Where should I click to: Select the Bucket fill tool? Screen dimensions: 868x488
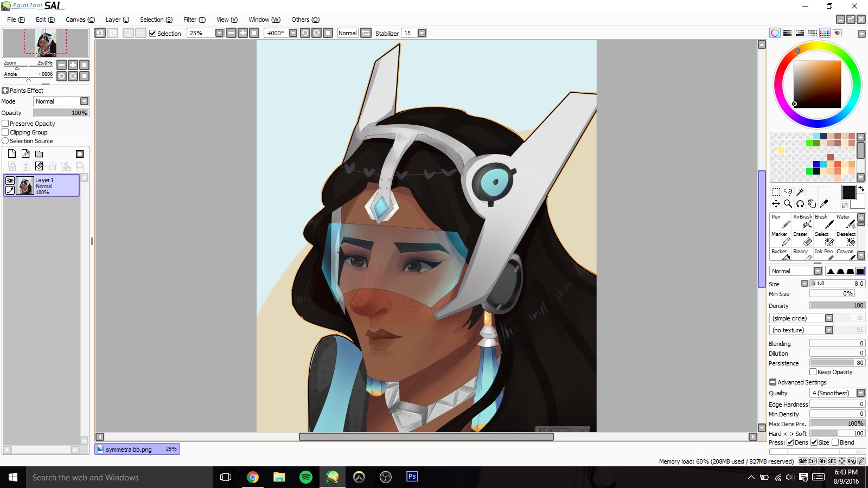pyautogui.click(x=780, y=255)
